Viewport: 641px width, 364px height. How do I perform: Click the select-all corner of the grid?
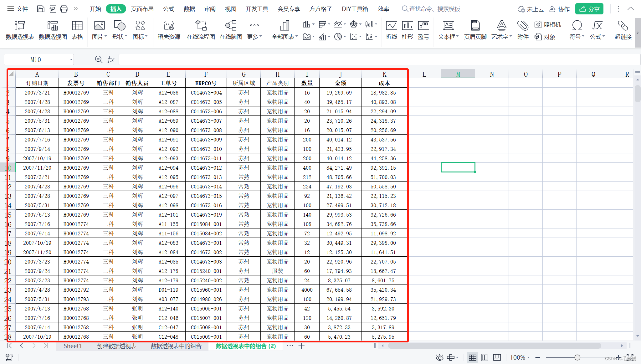point(11,74)
